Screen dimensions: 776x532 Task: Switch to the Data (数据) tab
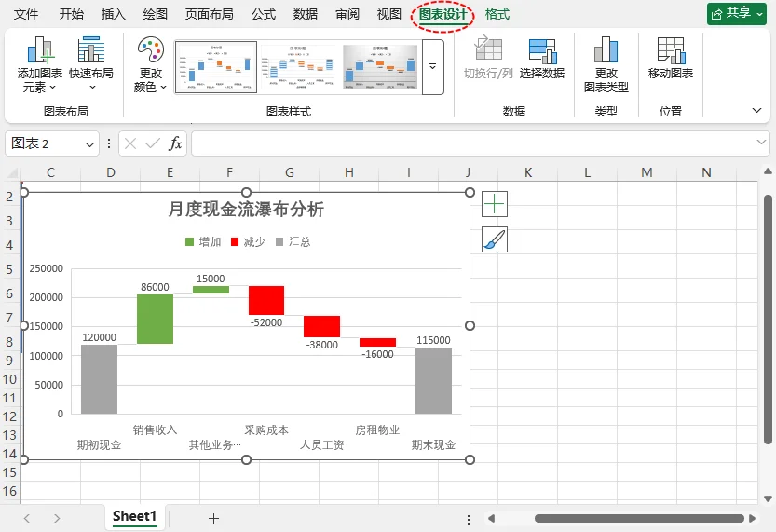coord(306,14)
